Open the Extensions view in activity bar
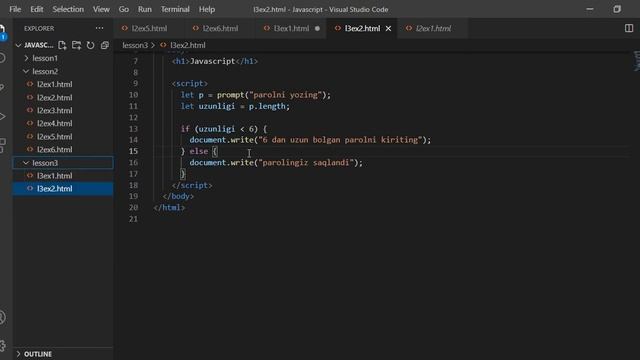640x360 pixels. pos(2,145)
